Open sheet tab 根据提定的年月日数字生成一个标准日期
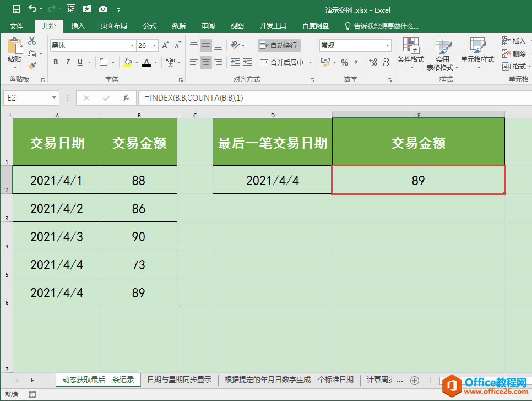 (x=289, y=380)
